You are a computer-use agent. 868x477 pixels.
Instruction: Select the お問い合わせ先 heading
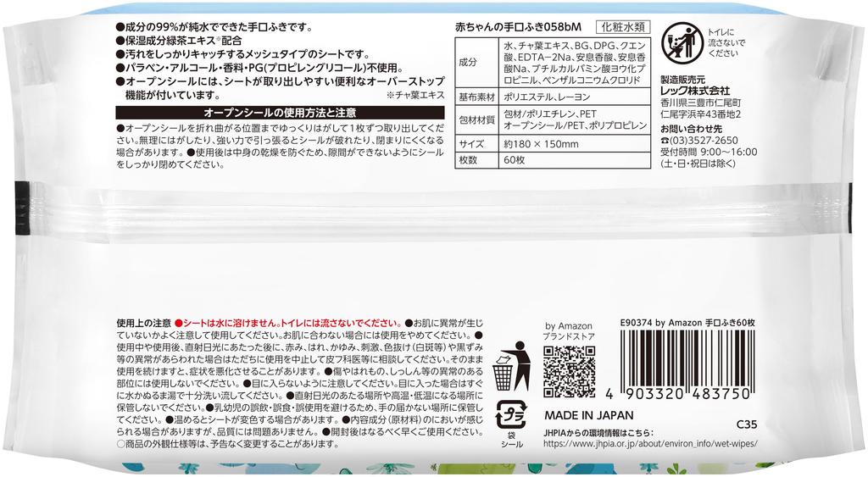coord(692,129)
